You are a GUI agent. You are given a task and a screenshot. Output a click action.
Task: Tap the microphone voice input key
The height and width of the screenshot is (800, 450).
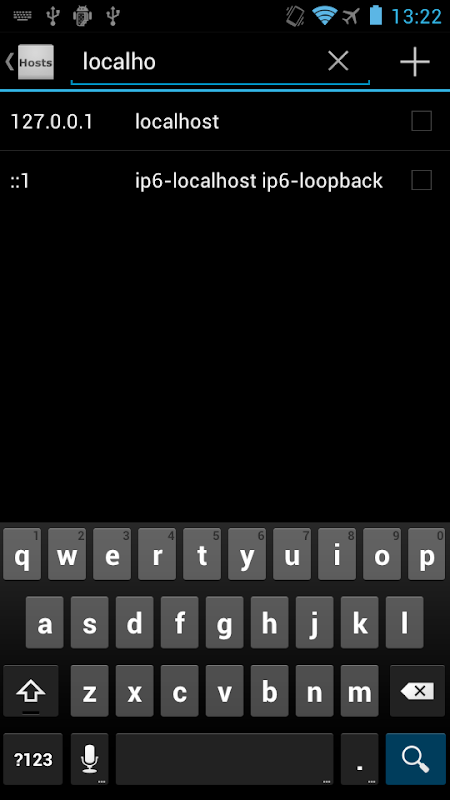89,759
